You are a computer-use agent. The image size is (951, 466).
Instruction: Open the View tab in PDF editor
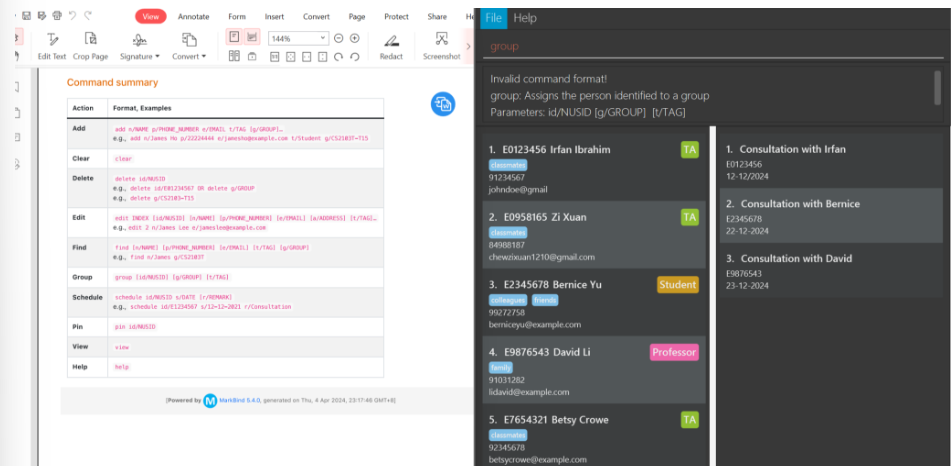(150, 17)
